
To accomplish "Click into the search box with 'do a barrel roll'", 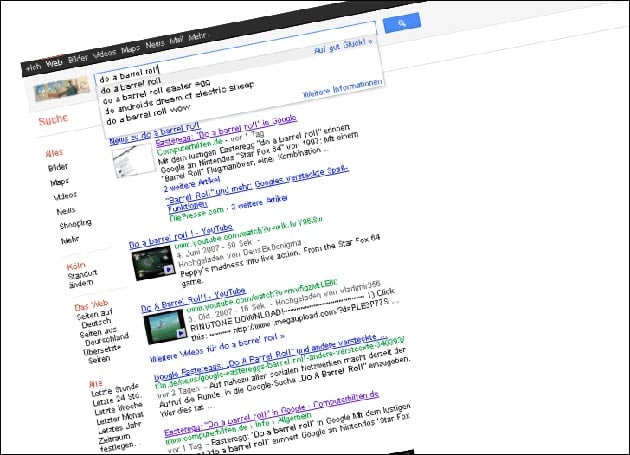I will point(235,52).
